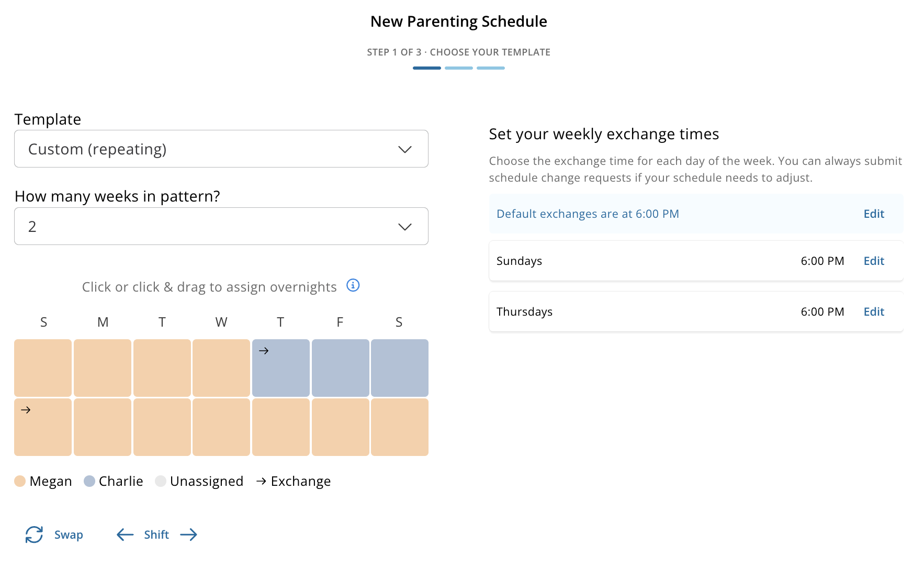This screenshot has width=924, height=579.
Task: Click the Charlie blue legend dot
Action: (x=89, y=481)
